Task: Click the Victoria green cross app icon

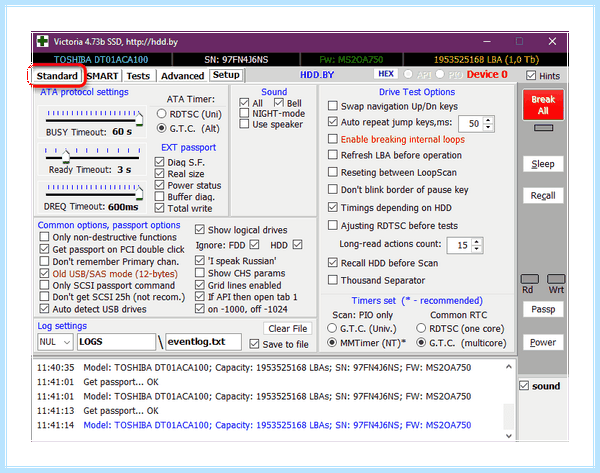Action: 42,41
